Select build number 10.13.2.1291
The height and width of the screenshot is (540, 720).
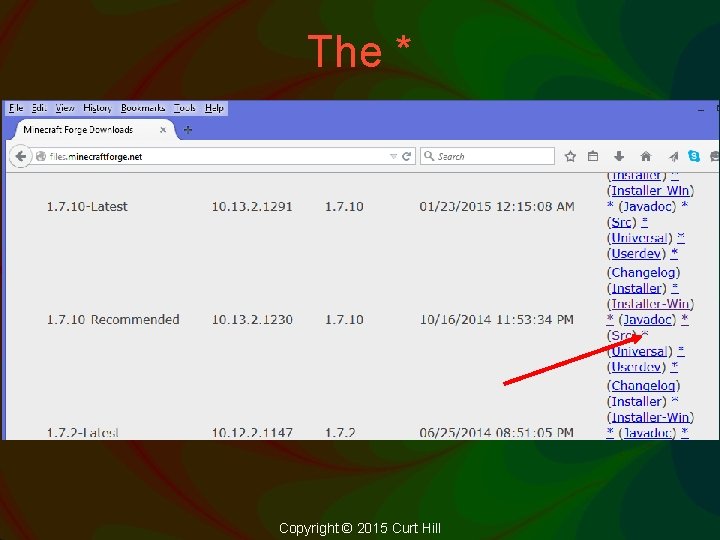[252, 207]
